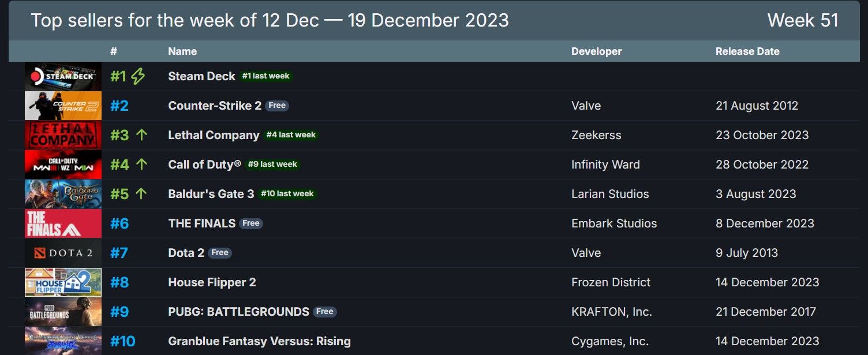Click the Week 51 label
The image size is (868, 355).
pos(802,20)
